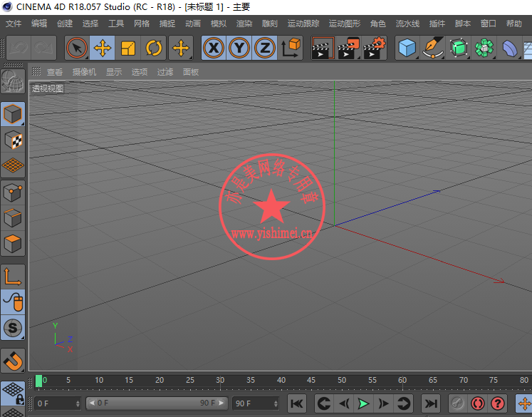Open the viewport 过滤 menu

(165, 72)
